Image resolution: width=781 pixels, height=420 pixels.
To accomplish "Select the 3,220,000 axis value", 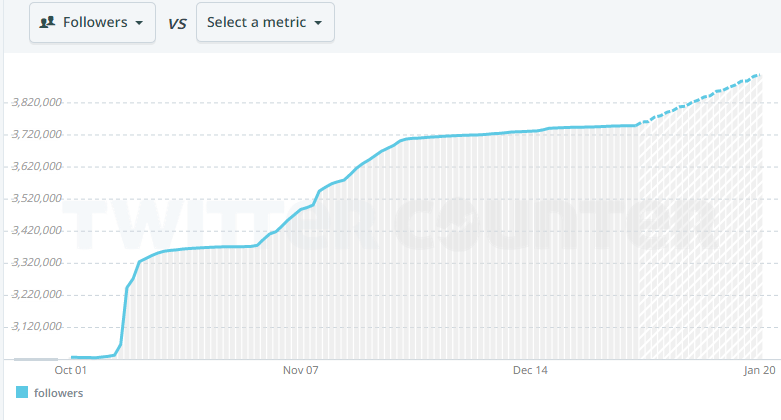I will (36, 294).
